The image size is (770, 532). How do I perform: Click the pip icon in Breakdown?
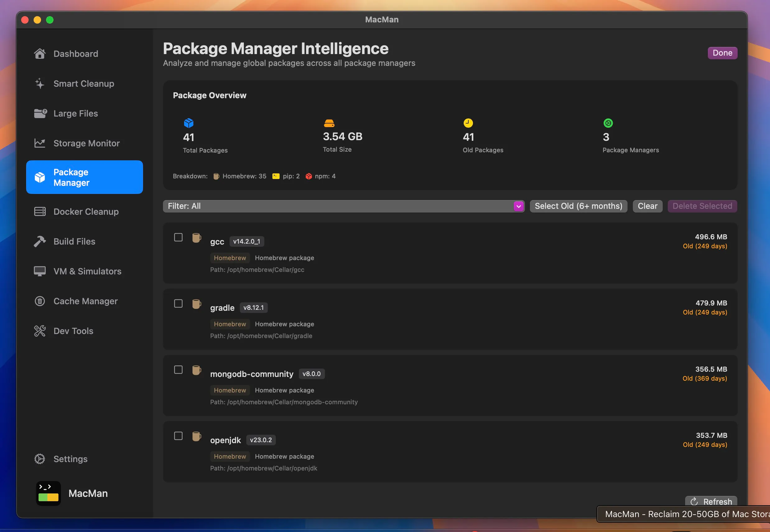tap(276, 176)
